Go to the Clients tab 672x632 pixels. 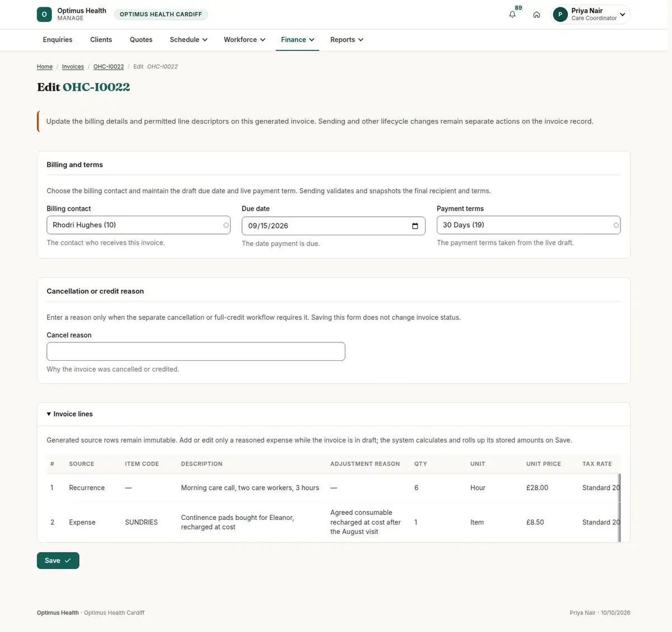point(101,40)
